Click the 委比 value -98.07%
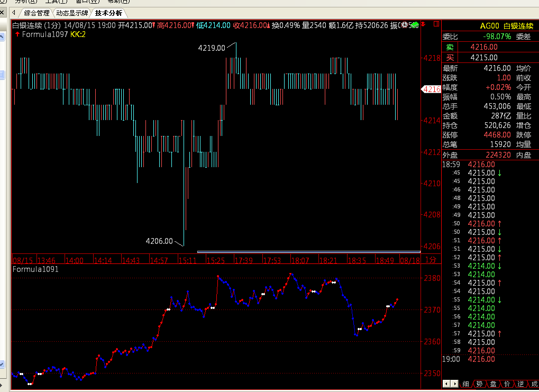Image resolution: width=539 pixels, height=392 pixels. click(x=497, y=37)
